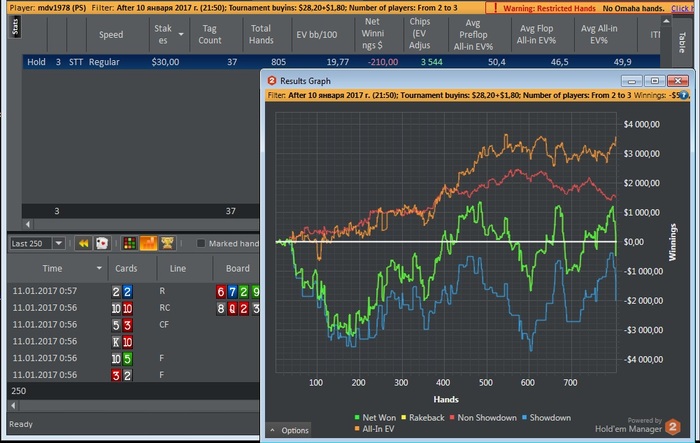Open the vertical Table side tab
The image size is (700, 443).
[682, 43]
